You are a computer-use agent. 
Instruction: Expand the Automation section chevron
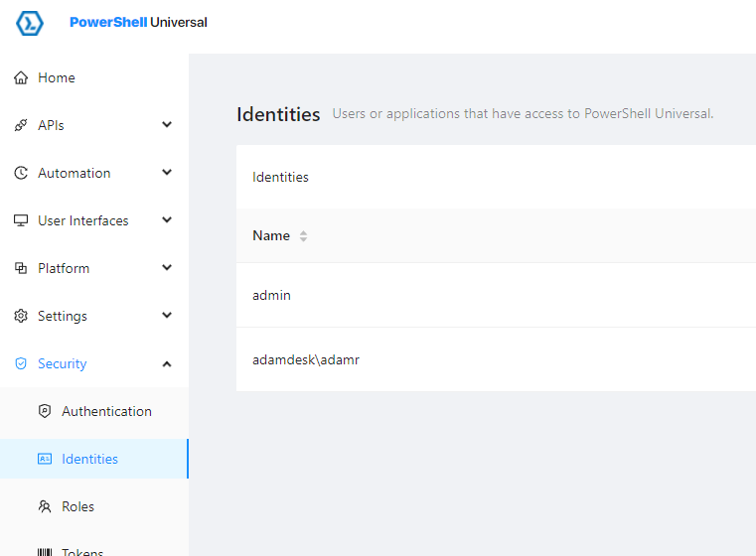(167, 173)
